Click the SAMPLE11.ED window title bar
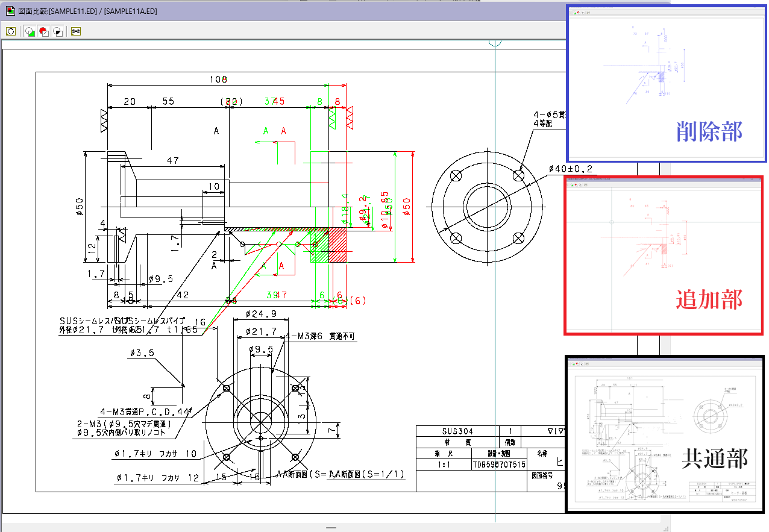The width and height of the screenshot is (769, 532). coord(241,11)
